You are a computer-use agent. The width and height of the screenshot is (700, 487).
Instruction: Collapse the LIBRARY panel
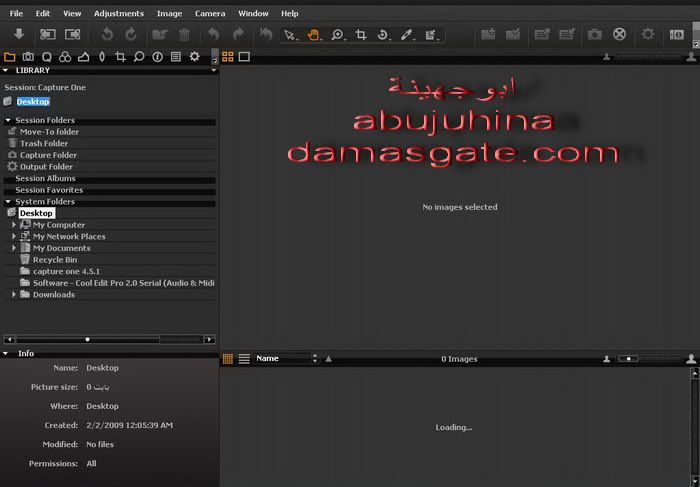pos(5,71)
